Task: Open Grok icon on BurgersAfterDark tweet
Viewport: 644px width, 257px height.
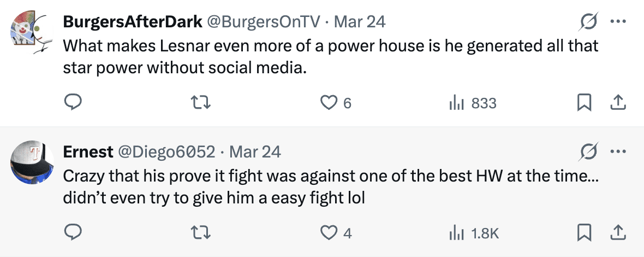Action: pyautogui.click(x=588, y=22)
